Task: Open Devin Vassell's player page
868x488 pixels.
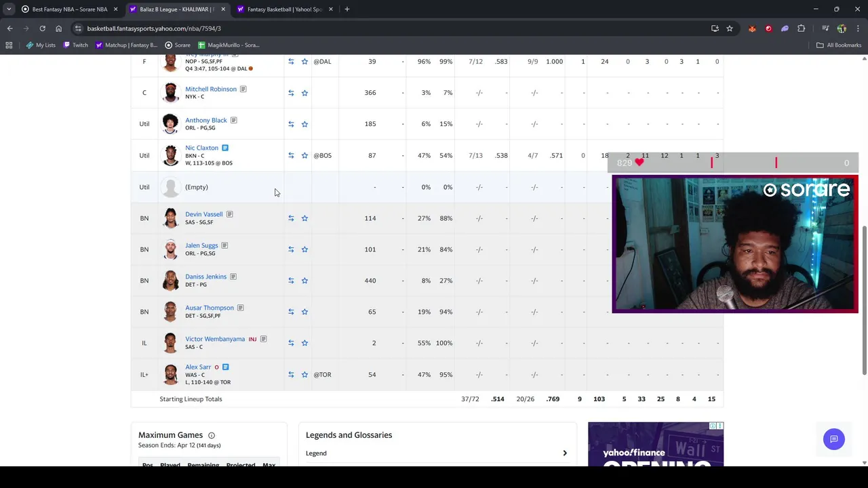Action: click(x=204, y=214)
